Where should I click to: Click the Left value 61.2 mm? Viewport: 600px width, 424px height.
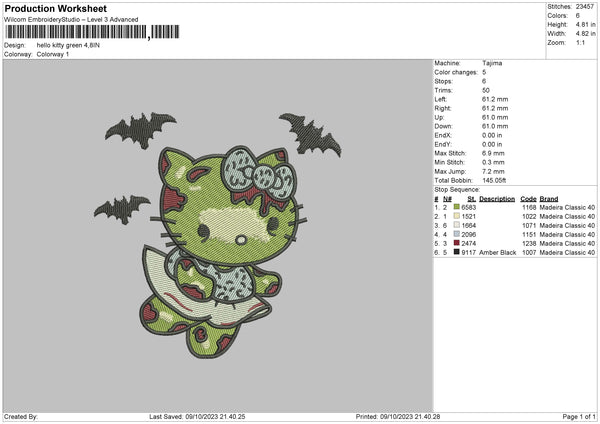[x=495, y=99]
